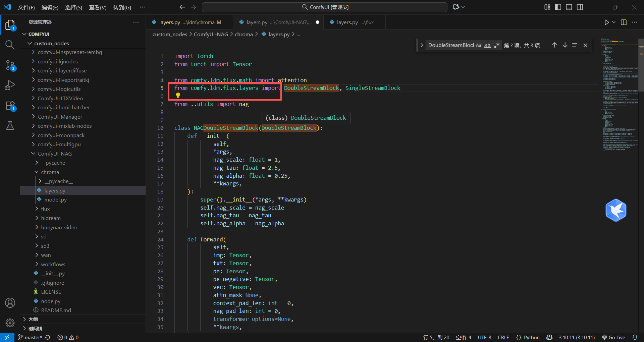Image resolution: width=644 pixels, height=342 pixels.
Task: Split the editor to the right
Action: 624,22
